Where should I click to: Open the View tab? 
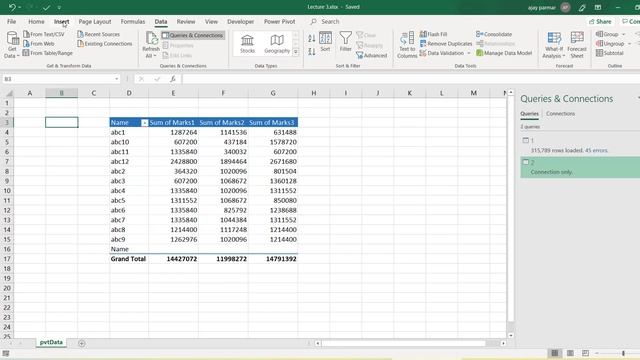point(211,22)
